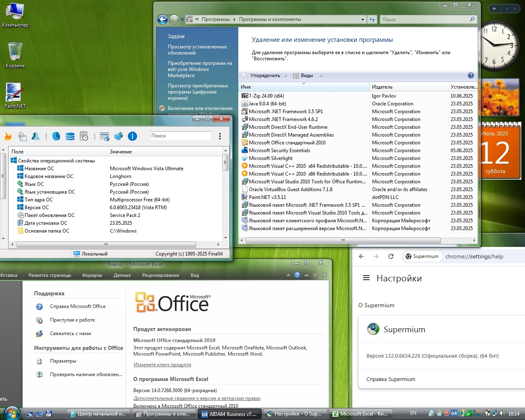The width and height of the screenshot is (525, 420).
Task: Click the networked monitors globe icon in AIDA64
Action: click(119, 136)
